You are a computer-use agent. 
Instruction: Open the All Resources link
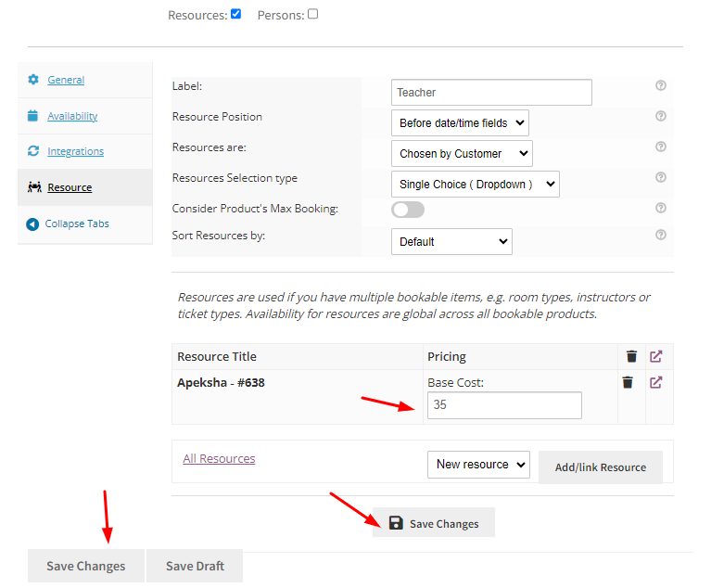(x=219, y=459)
